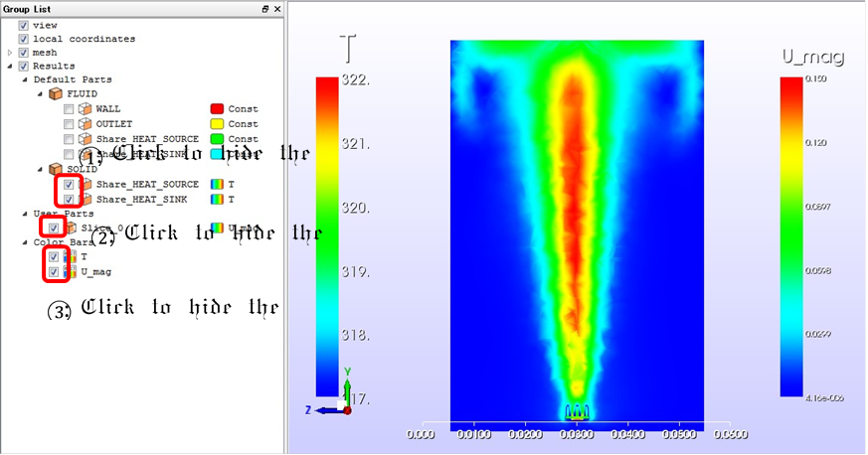
Task: Click the OUTLET part cube icon
Action: point(85,124)
